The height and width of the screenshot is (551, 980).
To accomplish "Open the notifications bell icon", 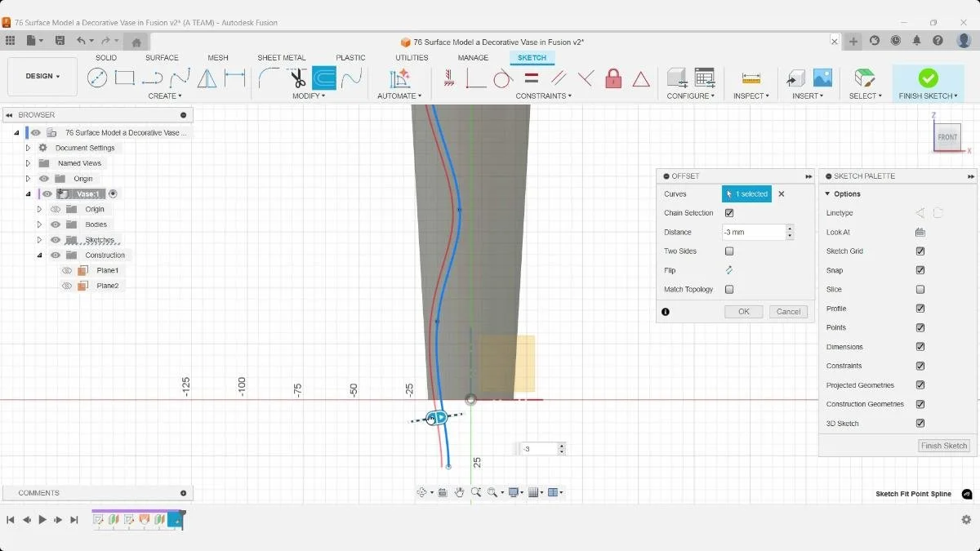I will click(x=917, y=41).
